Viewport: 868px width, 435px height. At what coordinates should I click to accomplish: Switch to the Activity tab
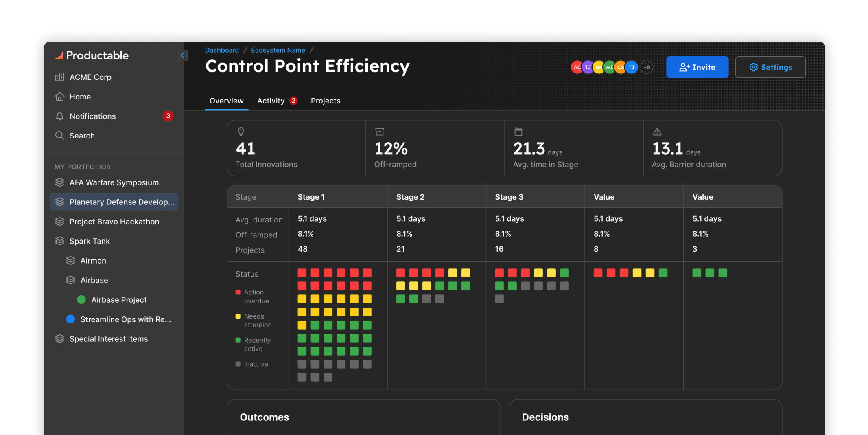coord(271,101)
